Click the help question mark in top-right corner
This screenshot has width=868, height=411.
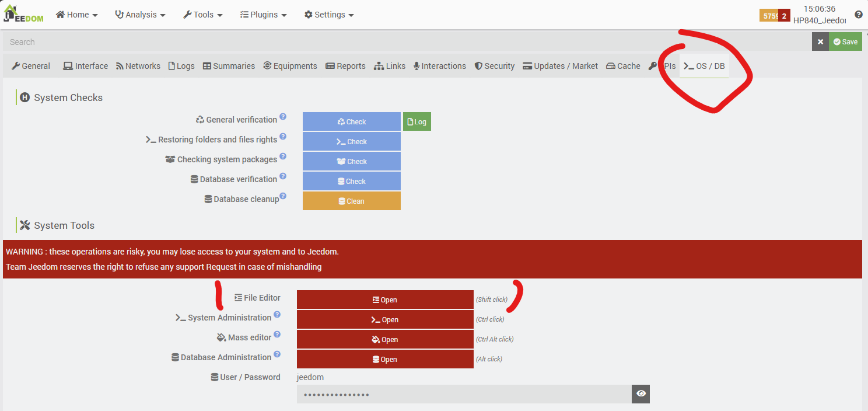pos(858,15)
